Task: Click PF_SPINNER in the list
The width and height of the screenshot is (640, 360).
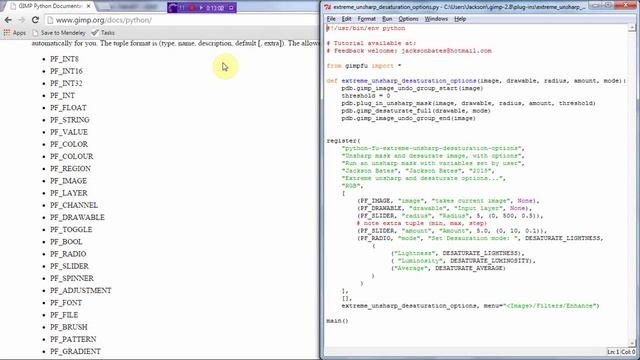Action: 72,278
